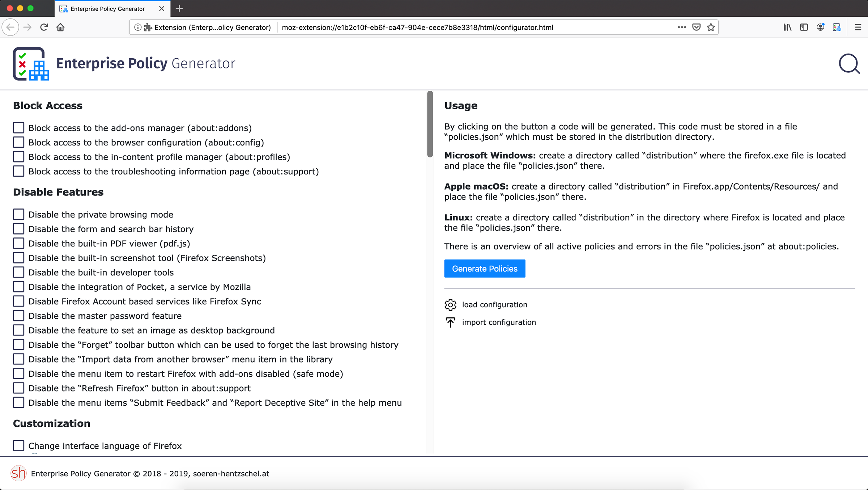Go to the browser home page icon

coord(60,27)
